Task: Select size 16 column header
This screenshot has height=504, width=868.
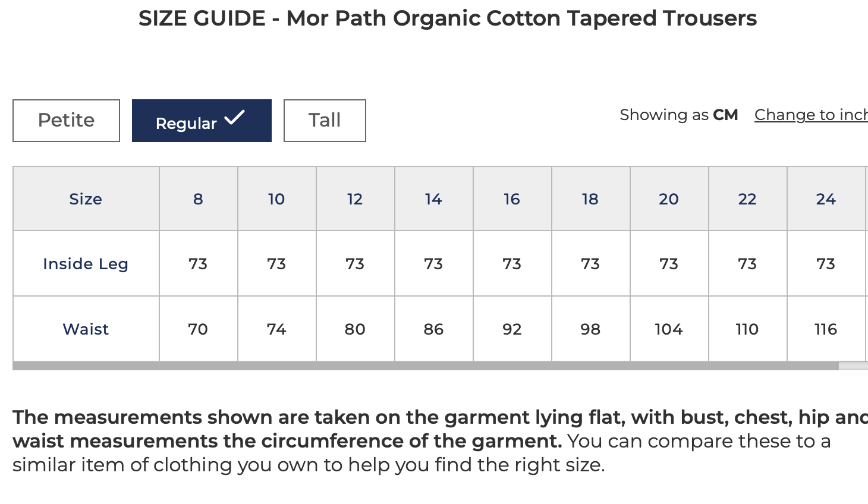Action: (512, 199)
